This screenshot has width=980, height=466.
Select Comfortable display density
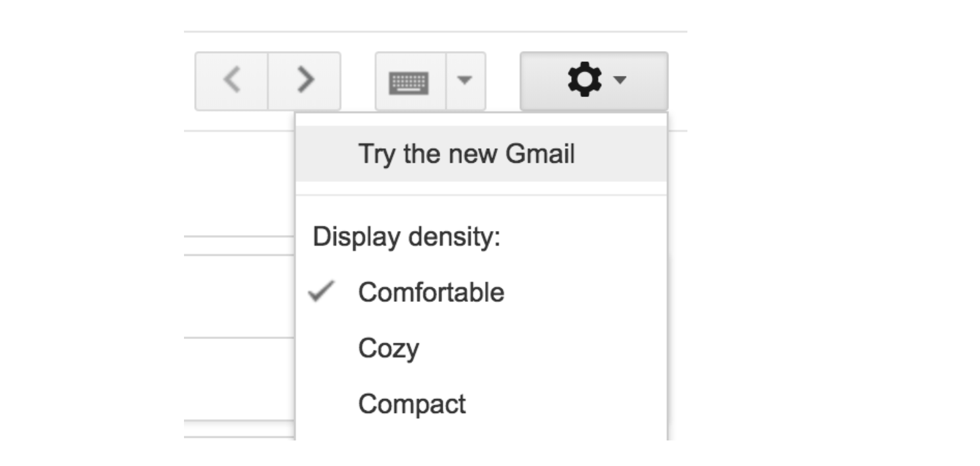[x=431, y=292]
